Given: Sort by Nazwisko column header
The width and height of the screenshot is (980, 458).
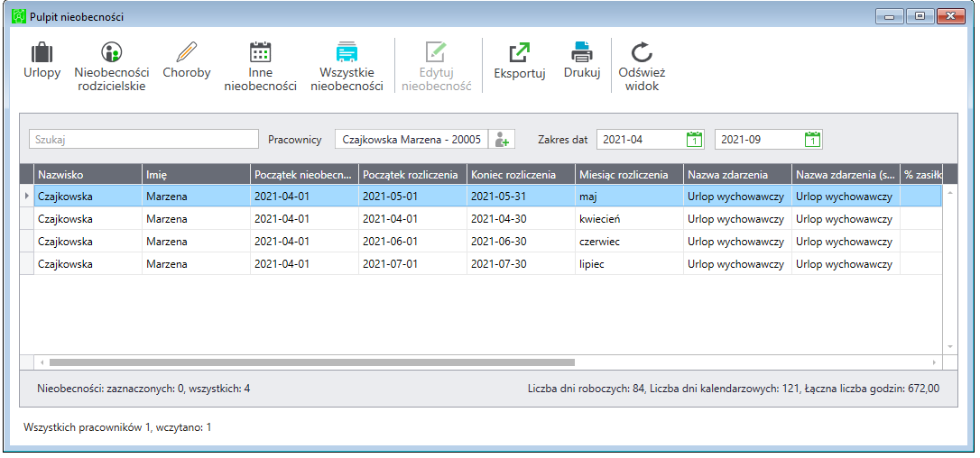Looking at the screenshot, I should tap(88, 174).
